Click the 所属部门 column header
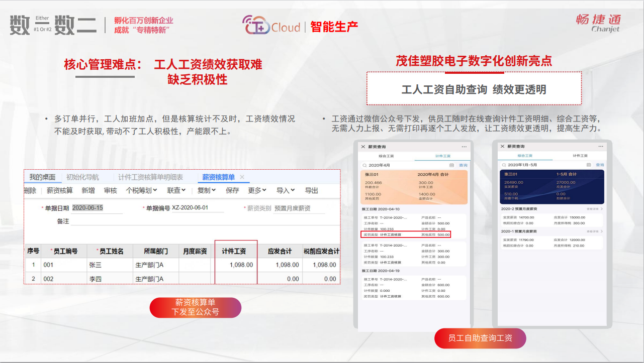 click(x=155, y=251)
